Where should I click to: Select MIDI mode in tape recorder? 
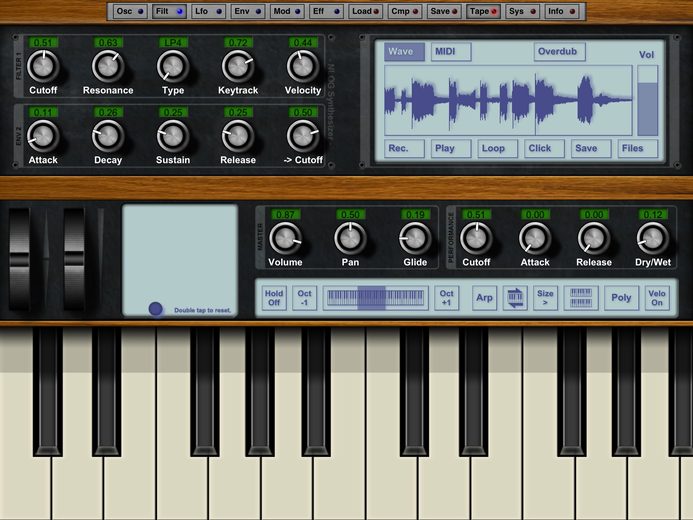click(x=451, y=52)
